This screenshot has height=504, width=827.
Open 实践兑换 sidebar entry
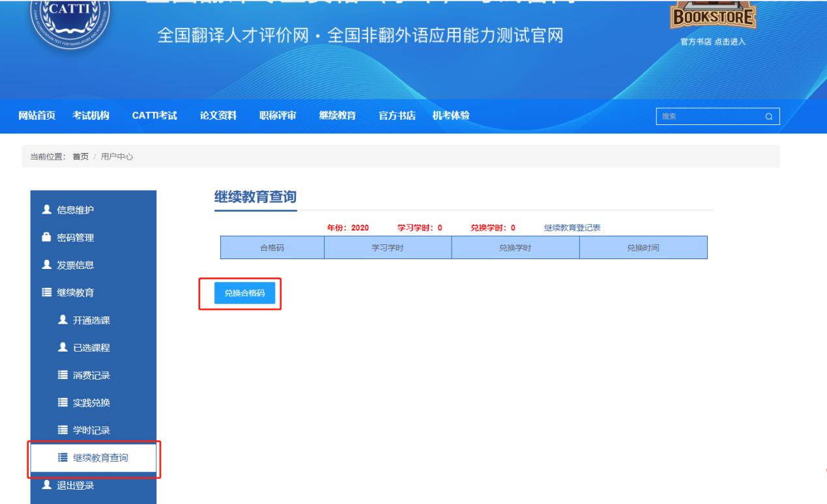(91, 403)
